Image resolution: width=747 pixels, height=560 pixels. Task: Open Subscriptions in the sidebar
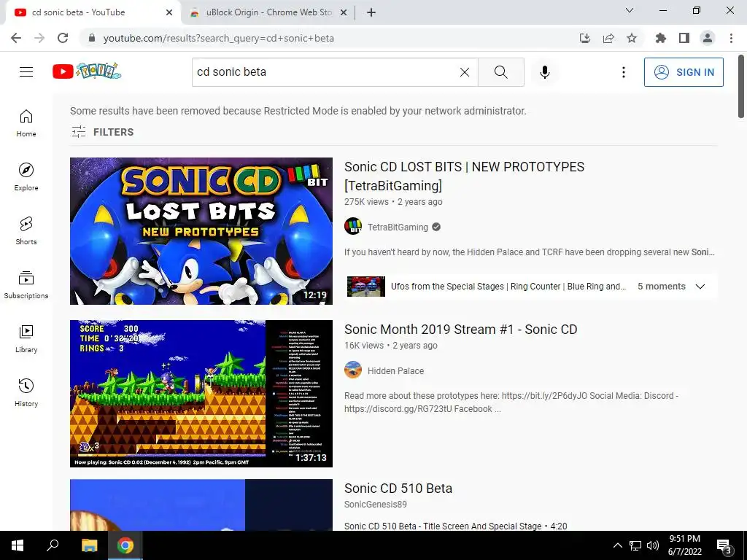[26, 284]
